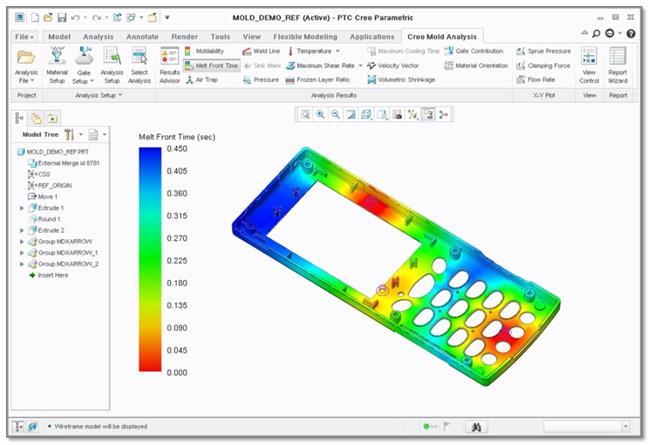The width and height of the screenshot is (654, 445).
Task: Toggle the Melt Front Time result
Action: (211, 65)
